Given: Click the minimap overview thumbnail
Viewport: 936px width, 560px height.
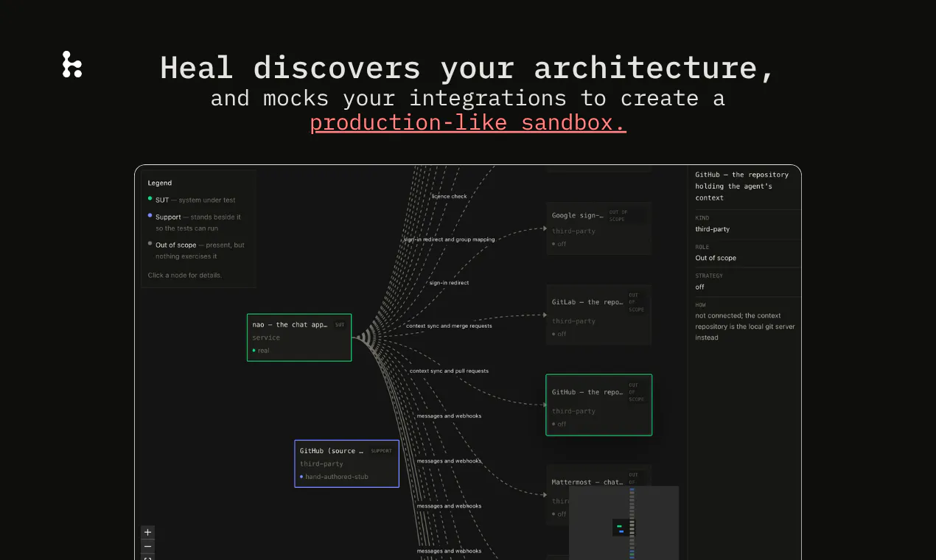Looking at the screenshot, I should coord(624,522).
